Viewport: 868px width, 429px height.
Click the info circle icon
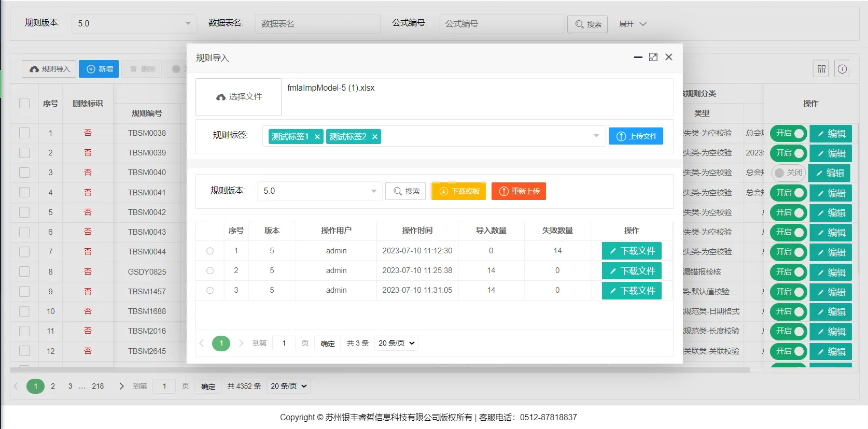(842, 69)
